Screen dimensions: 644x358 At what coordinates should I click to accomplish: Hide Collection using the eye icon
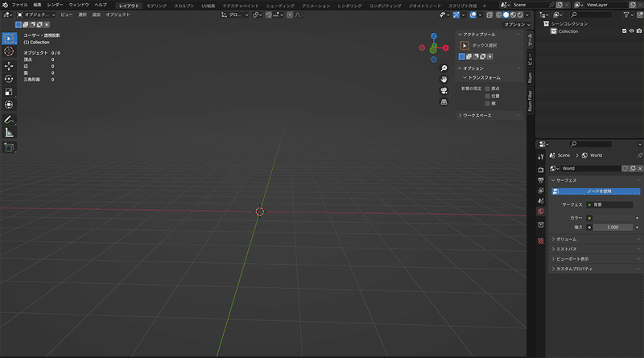[x=632, y=31]
